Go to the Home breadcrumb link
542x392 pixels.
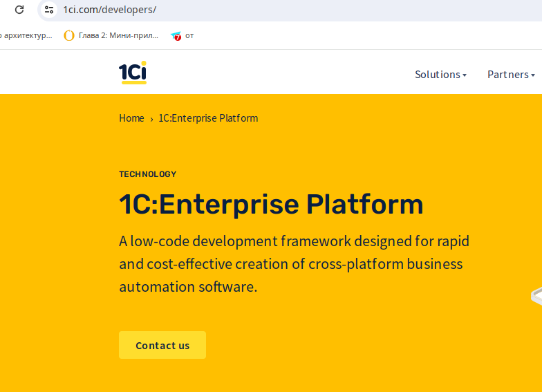[131, 118]
